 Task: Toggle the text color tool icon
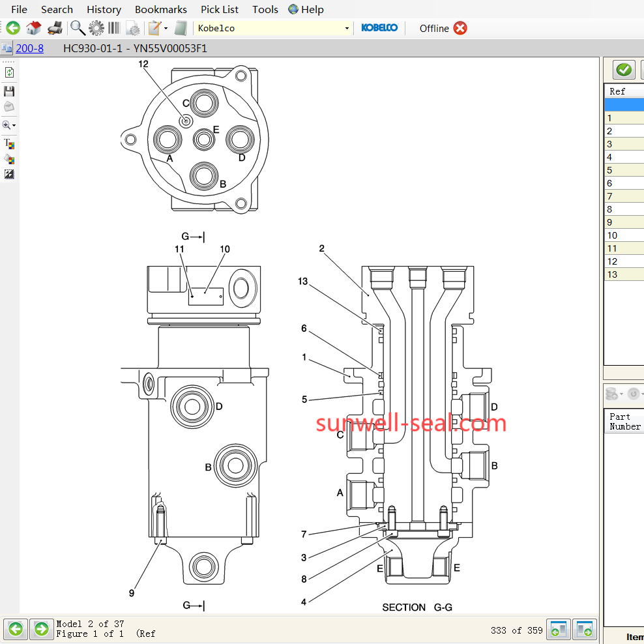(9, 143)
